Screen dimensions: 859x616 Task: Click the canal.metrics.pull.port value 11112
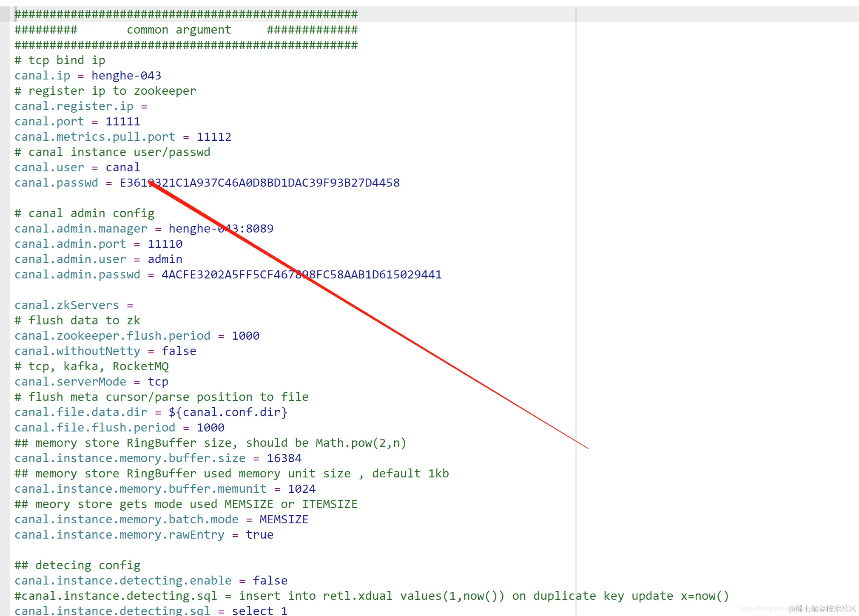[x=214, y=137]
